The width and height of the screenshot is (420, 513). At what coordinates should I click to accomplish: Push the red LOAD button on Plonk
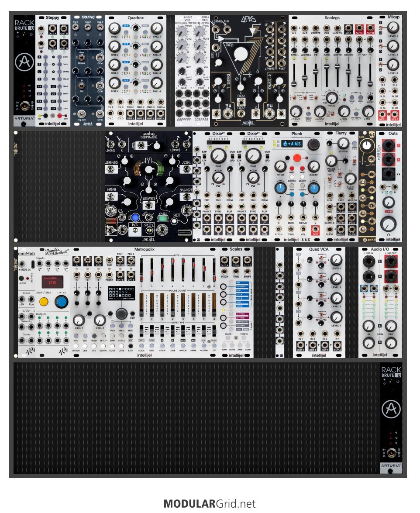point(292,169)
